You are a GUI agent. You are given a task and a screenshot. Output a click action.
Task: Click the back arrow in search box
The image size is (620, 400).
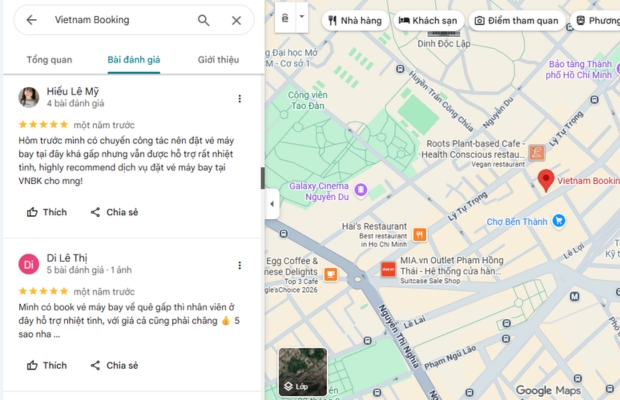(31, 20)
